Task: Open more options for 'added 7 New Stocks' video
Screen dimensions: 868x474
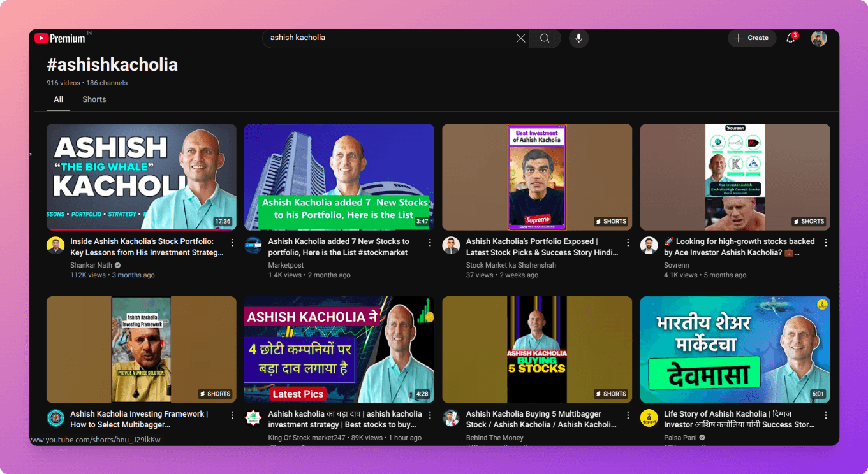Action: pyautogui.click(x=430, y=243)
